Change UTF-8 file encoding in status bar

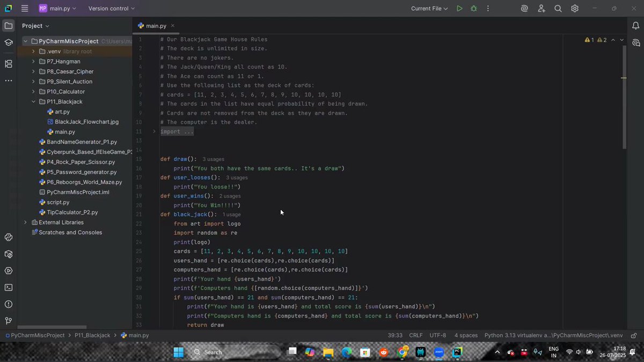pos(437,335)
